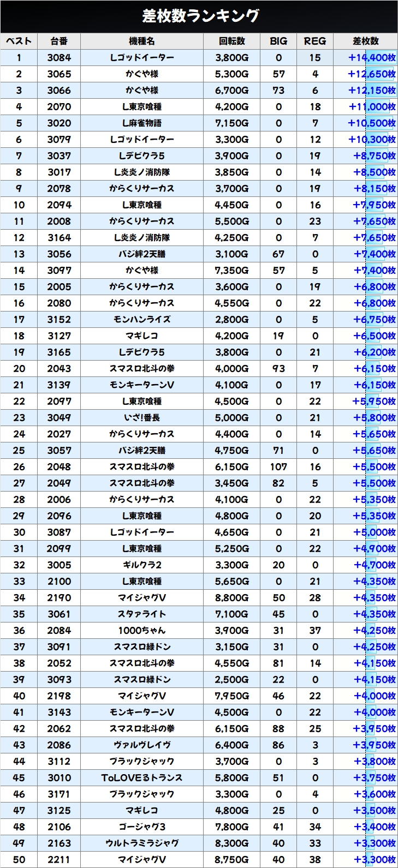Click the 7,950G rotation count
Viewport: 398px width, 868px height.
(x=231, y=696)
